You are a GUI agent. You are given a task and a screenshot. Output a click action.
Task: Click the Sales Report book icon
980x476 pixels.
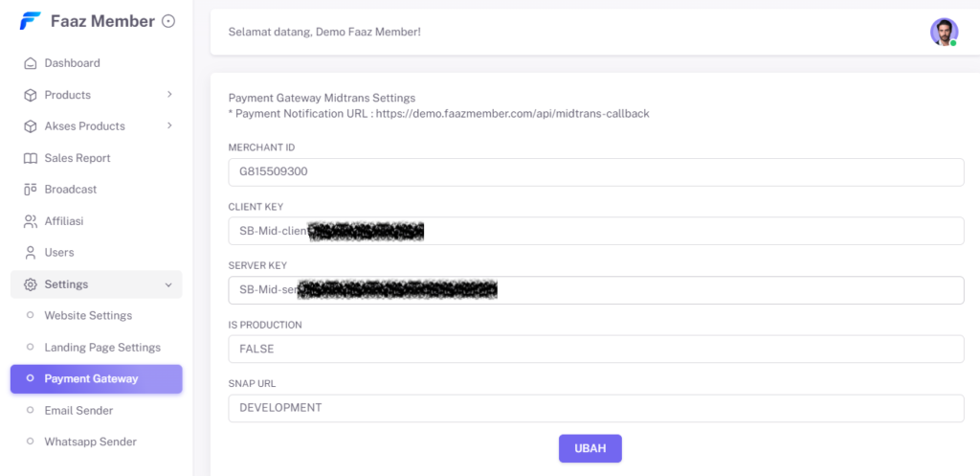(30, 158)
